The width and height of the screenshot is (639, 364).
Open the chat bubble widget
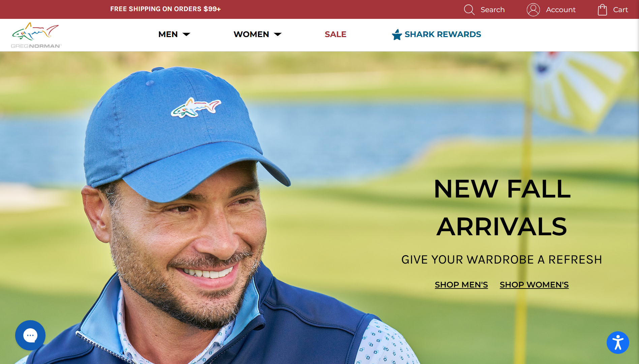30,335
